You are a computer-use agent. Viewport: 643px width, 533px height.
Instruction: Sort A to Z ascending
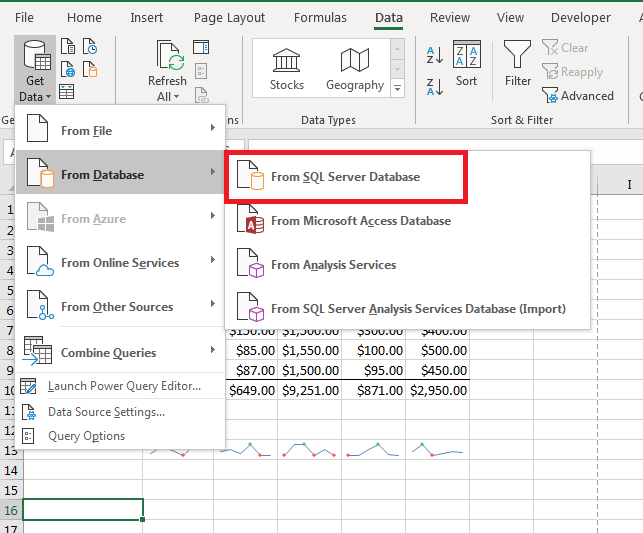point(435,55)
